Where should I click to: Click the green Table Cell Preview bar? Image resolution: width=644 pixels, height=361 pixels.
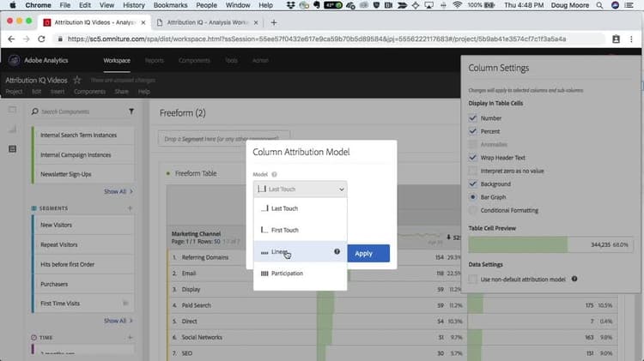tap(518, 244)
